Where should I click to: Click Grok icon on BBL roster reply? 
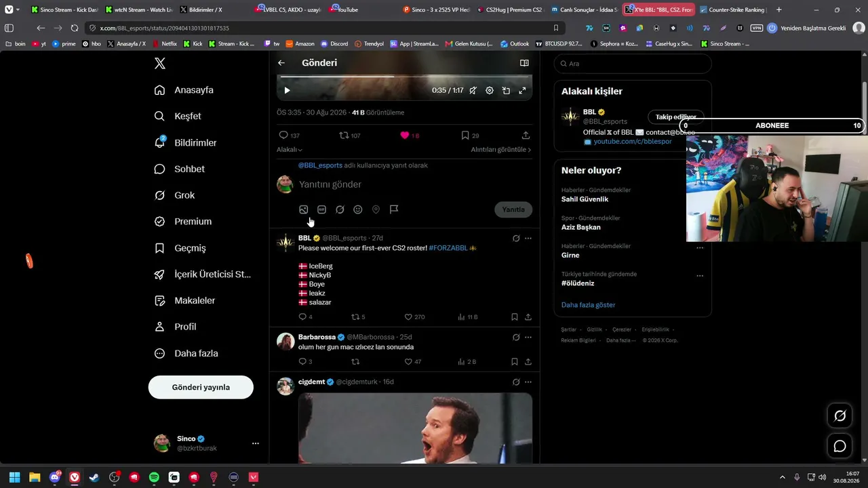[x=516, y=239]
